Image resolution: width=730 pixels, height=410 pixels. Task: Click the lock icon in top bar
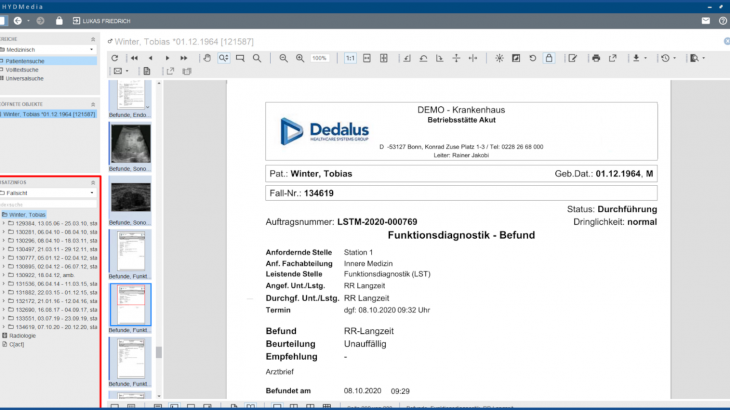(59, 20)
